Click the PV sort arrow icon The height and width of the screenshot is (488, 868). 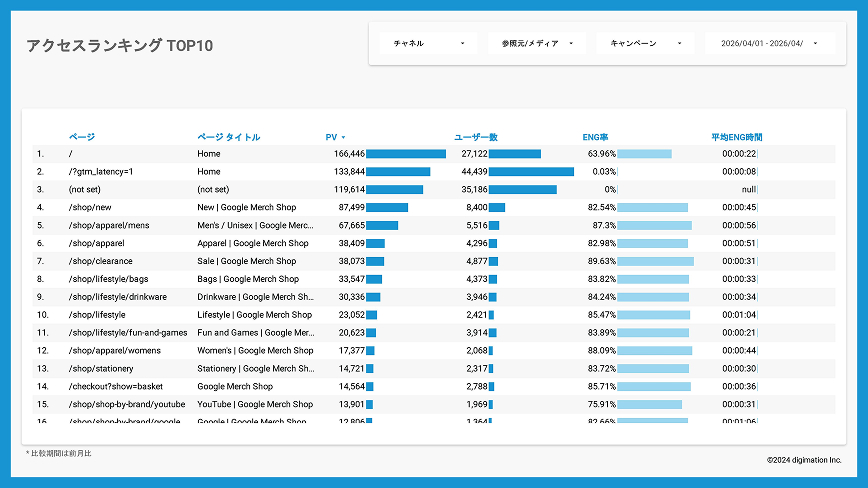coord(343,137)
